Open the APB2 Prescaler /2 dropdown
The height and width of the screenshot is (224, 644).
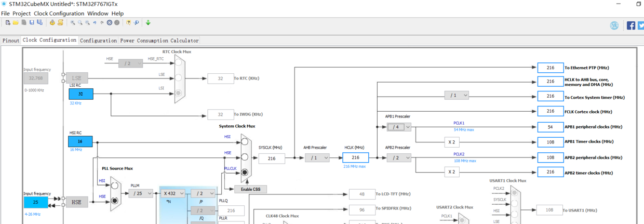click(399, 157)
